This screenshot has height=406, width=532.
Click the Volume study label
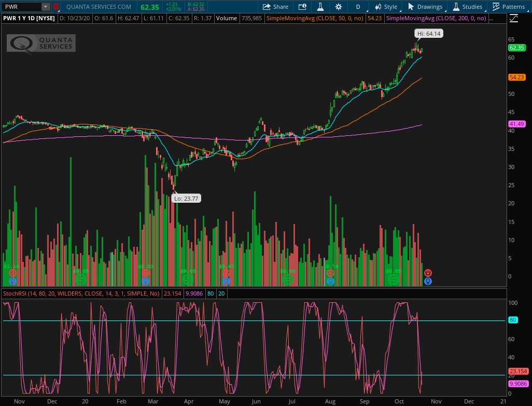(x=226, y=18)
